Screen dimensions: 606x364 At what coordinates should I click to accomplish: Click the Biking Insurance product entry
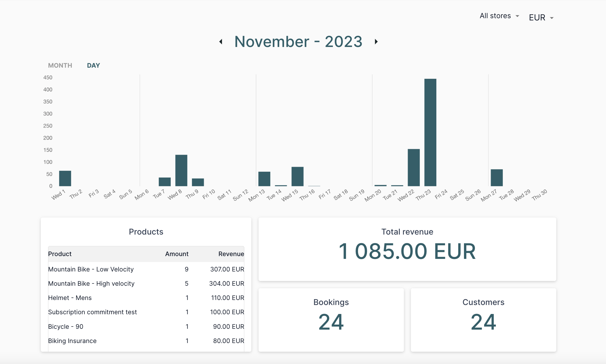(x=72, y=341)
